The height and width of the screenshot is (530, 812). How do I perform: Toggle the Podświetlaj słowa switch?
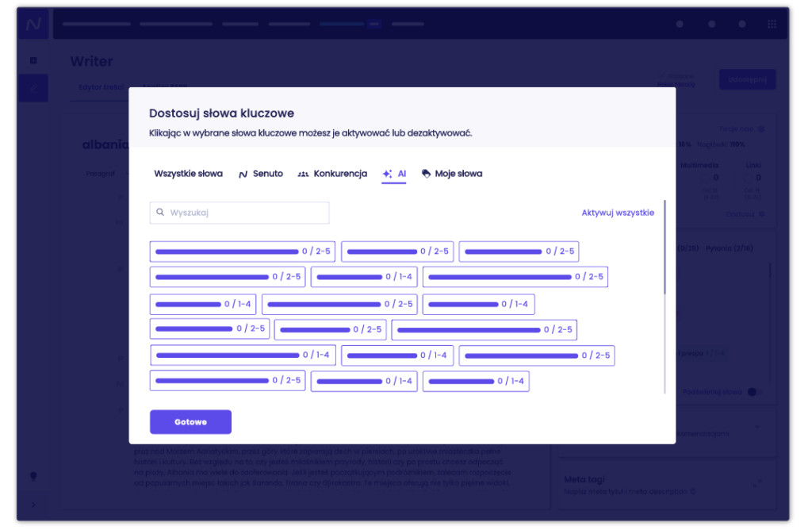coord(753,391)
